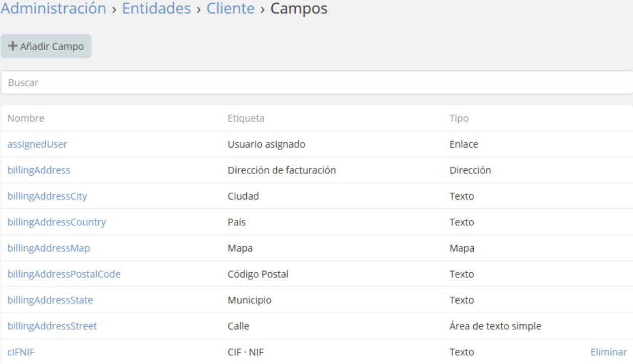Click the Nombre column header

click(x=26, y=118)
